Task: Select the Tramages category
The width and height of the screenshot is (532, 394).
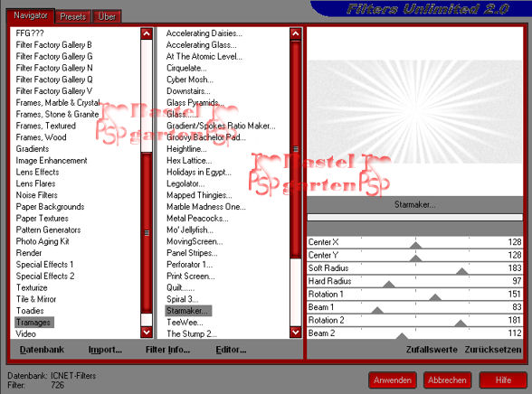Action: 33,323
